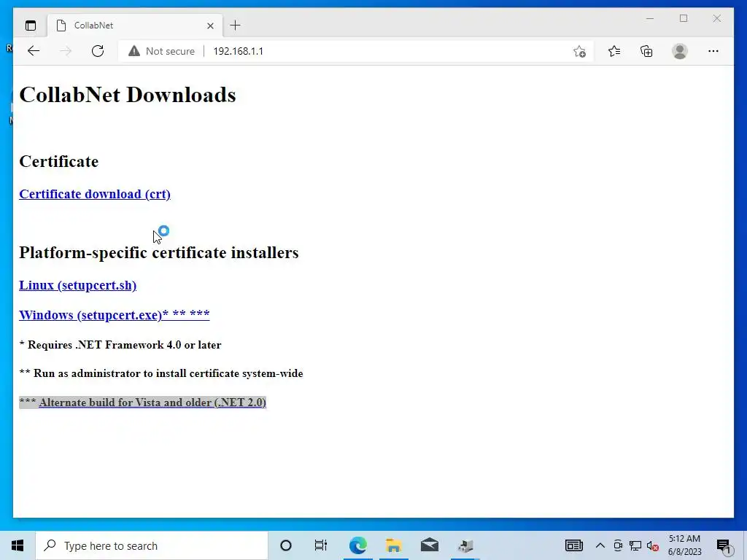Viewport: 747px width, 560px height.
Task: Open Cortana circle icon on taskbar
Action: [x=286, y=545]
